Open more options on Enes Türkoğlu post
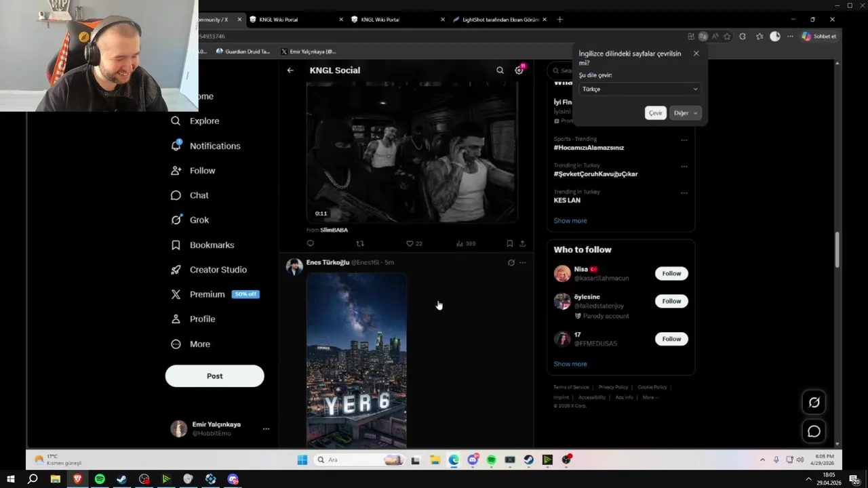868x488 pixels. [522, 262]
